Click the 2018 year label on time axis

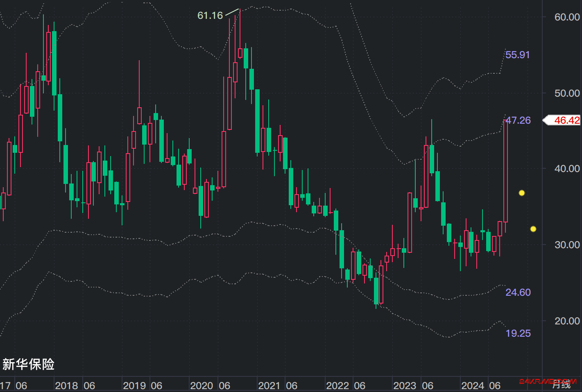[x=66, y=386]
